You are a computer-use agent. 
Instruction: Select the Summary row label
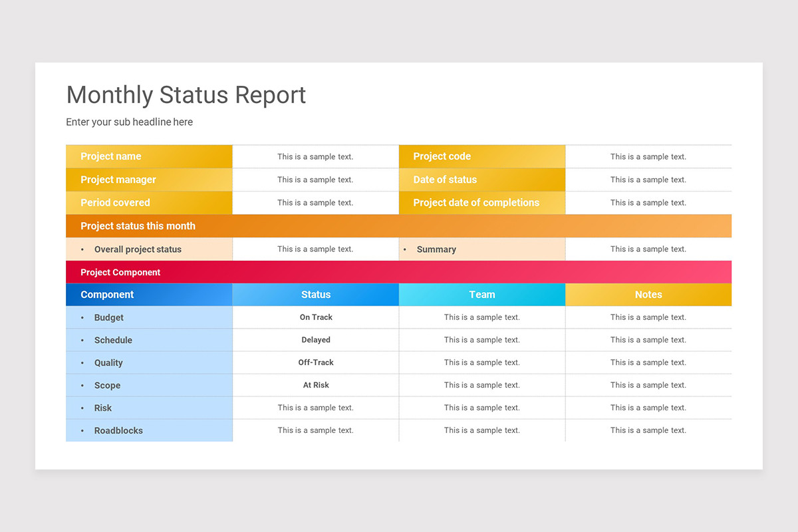[x=436, y=249]
